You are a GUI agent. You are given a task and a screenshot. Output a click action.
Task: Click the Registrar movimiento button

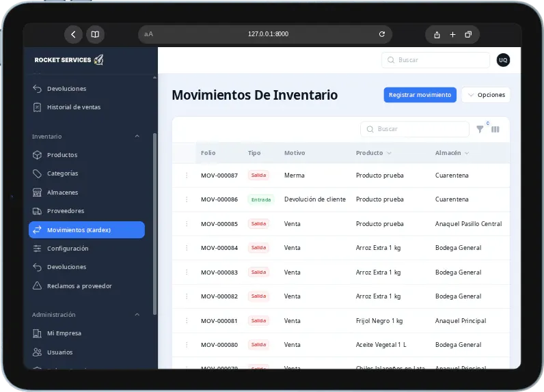coord(420,95)
